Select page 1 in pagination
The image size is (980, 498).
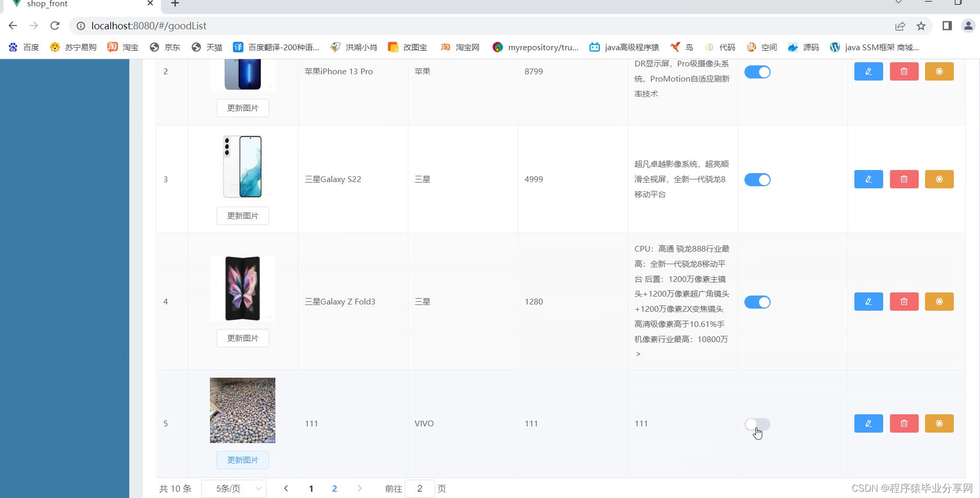click(x=311, y=489)
